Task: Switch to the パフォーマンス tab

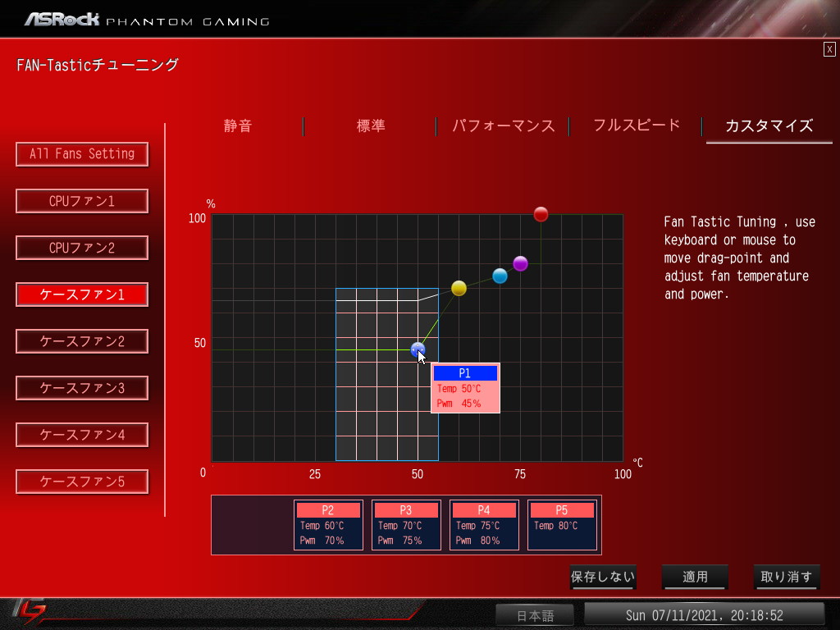Action: tap(503, 126)
